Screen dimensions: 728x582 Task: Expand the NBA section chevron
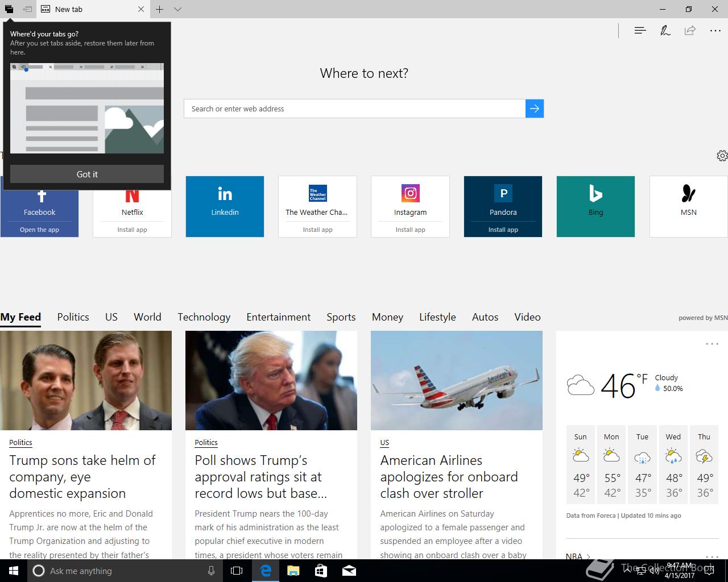tap(588, 556)
